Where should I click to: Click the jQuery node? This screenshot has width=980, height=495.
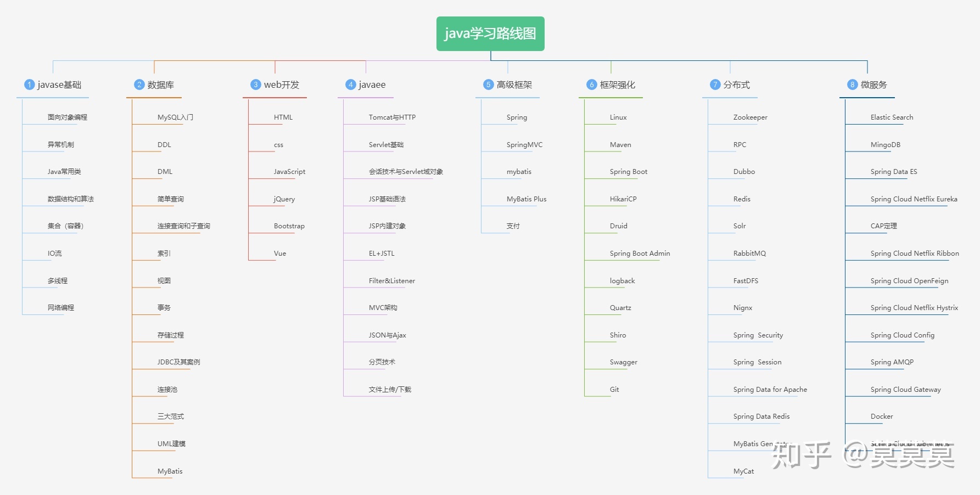click(284, 199)
